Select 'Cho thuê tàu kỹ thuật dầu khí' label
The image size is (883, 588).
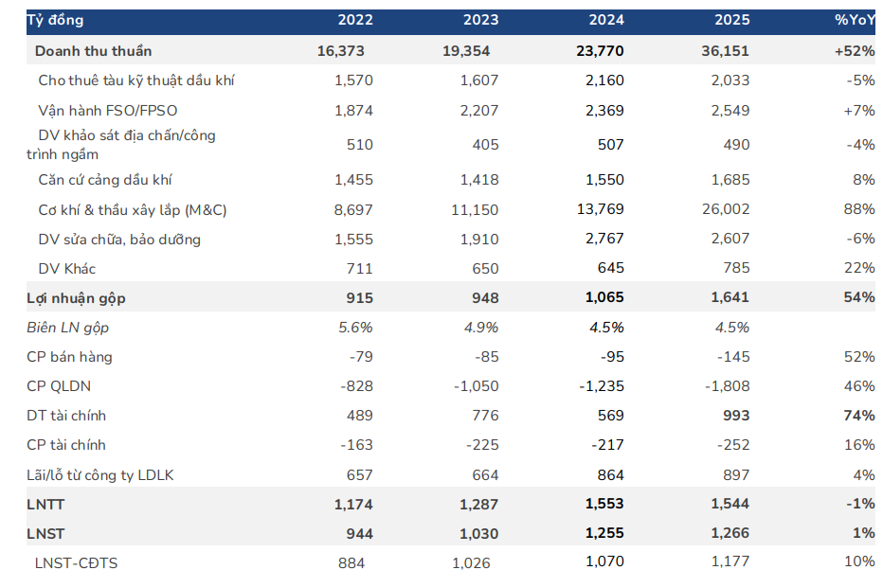tap(136, 80)
